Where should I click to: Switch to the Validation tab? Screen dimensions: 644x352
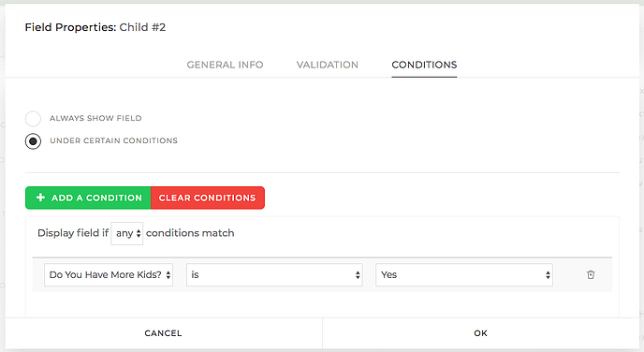(328, 65)
